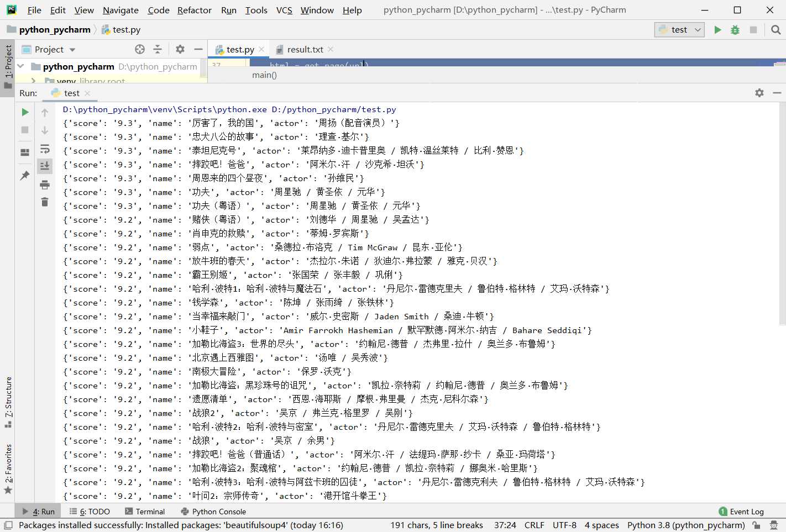Close the 'test' run tab
The height and width of the screenshot is (532, 786).
click(x=87, y=93)
